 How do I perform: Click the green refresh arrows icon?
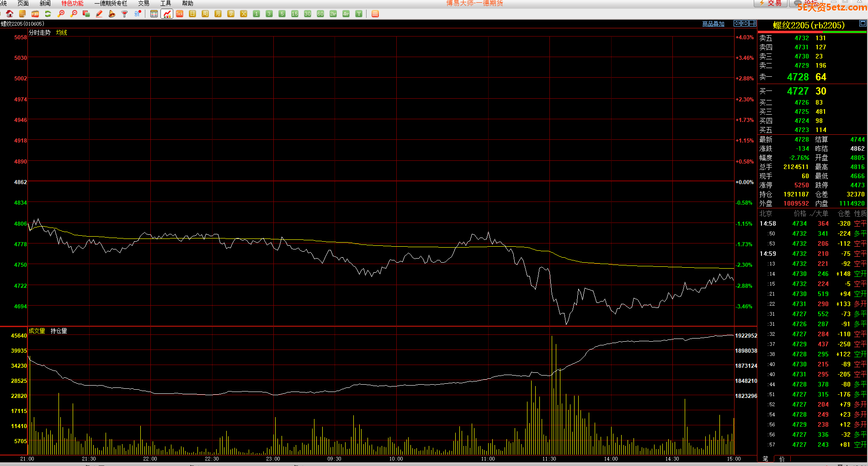(48, 14)
